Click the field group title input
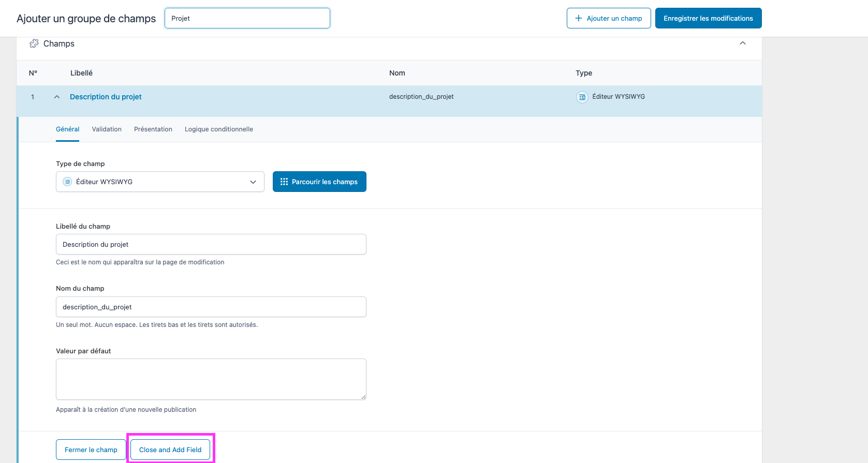868x463 pixels. coord(247,19)
